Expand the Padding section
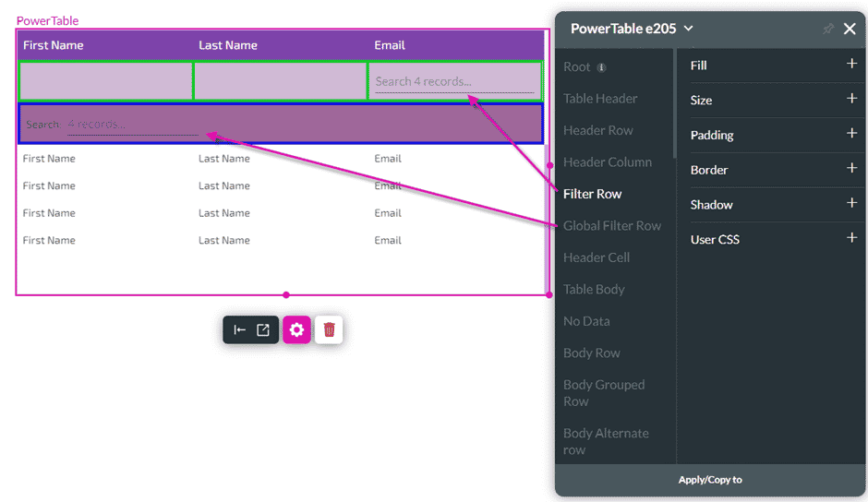This screenshot has height=502, width=868. tap(851, 134)
